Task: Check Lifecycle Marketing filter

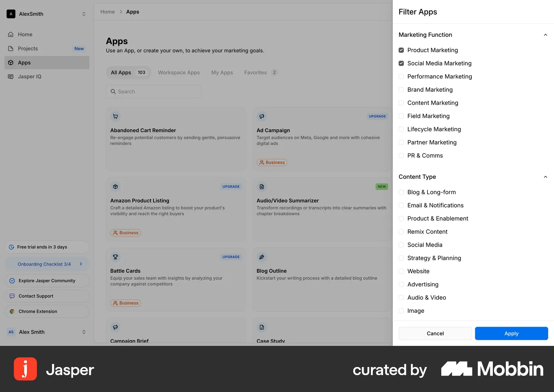Action: click(x=401, y=129)
